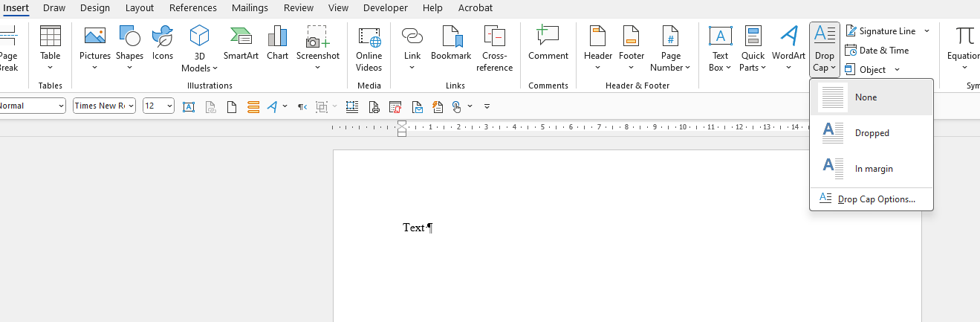Open 3D Models insert option
Viewport: 980px width, 322px height.
[199, 48]
